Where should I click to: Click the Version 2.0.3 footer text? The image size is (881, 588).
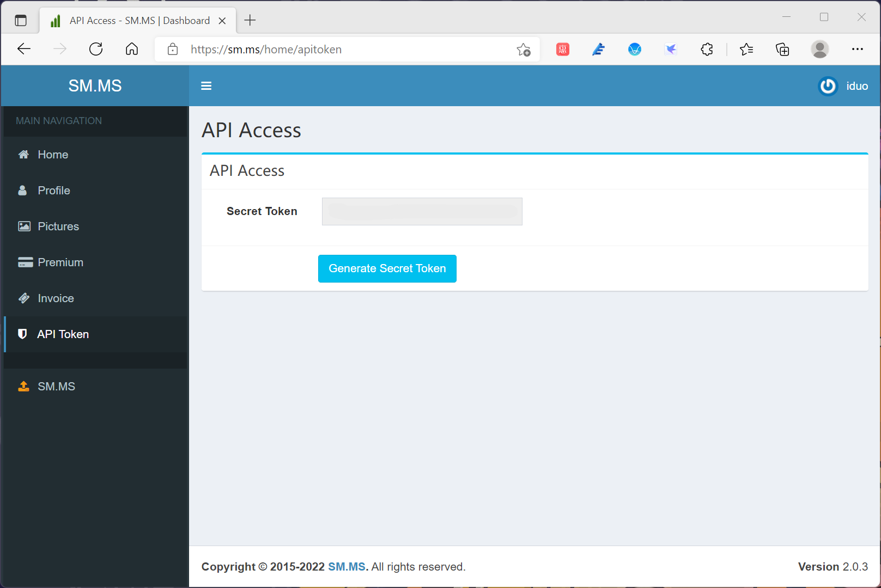click(x=833, y=567)
